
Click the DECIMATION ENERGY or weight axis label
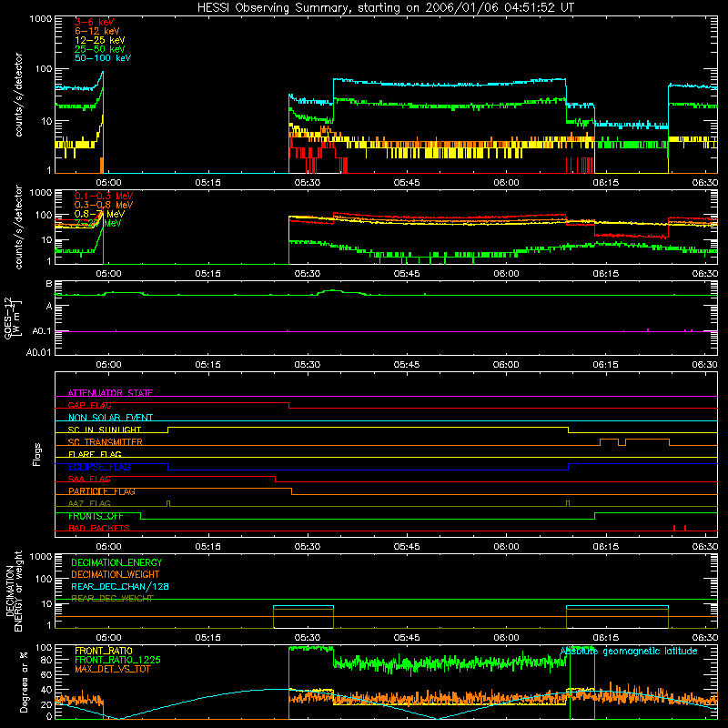14,591
